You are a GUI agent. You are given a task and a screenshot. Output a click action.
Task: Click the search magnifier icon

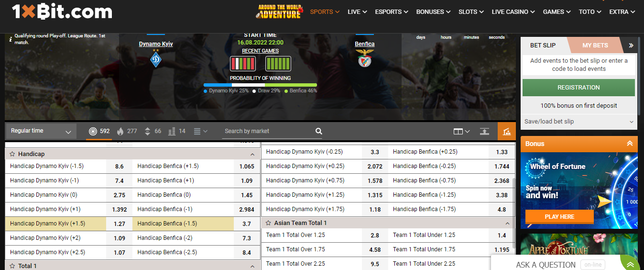click(x=319, y=131)
